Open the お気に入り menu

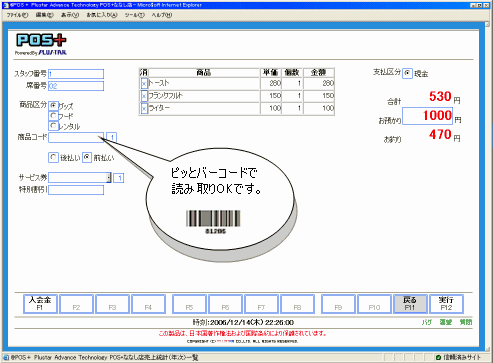click(x=102, y=15)
